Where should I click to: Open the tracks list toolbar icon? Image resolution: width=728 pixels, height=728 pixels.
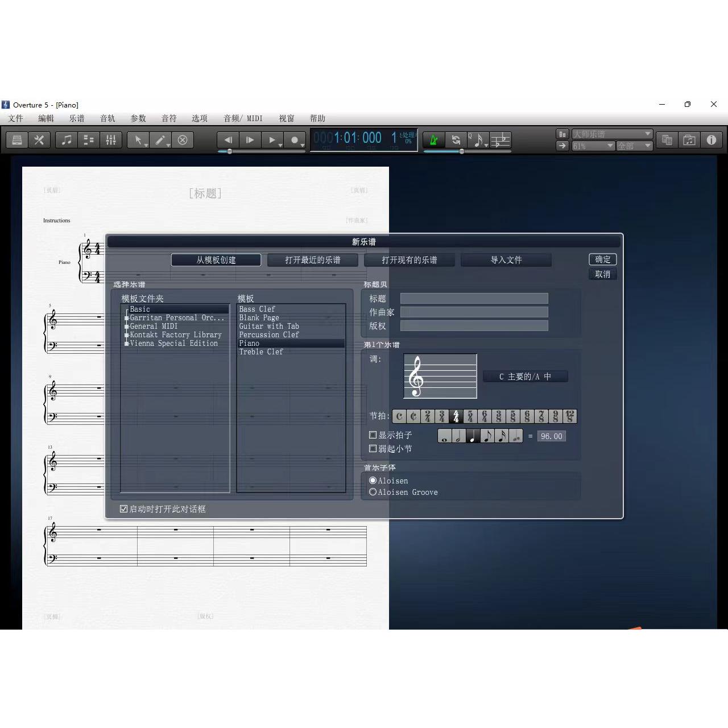(89, 140)
